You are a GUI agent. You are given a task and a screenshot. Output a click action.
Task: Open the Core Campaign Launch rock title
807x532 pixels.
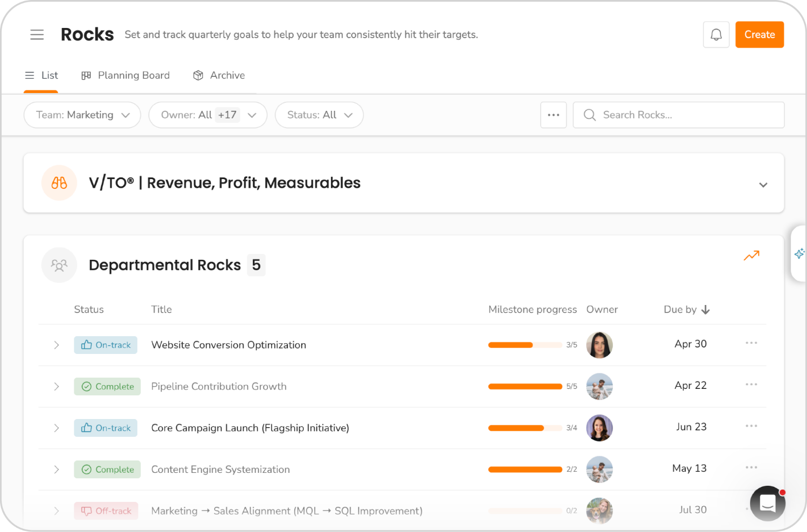click(250, 428)
